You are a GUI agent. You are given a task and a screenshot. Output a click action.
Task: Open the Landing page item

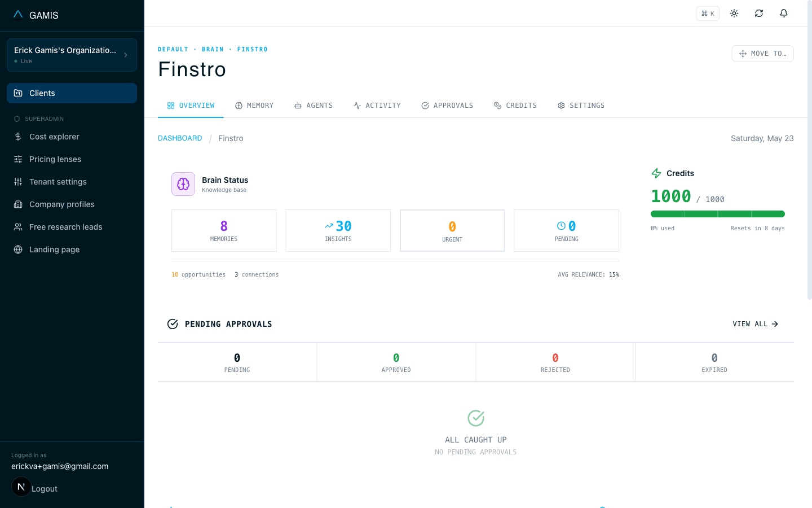pyautogui.click(x=72, y=249)
